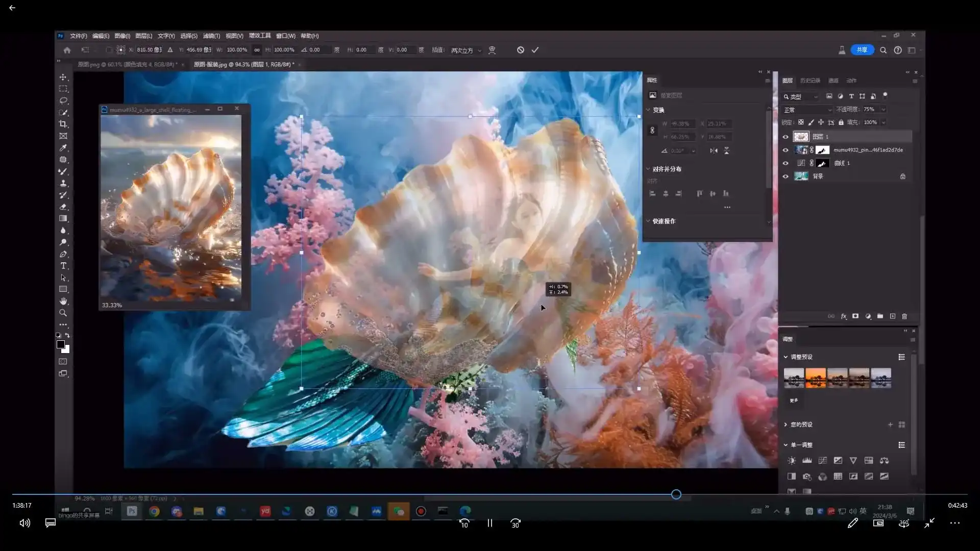Hide the 图层 1 layer
Viewport: 980px width, 551px height.
click(786, 137)
